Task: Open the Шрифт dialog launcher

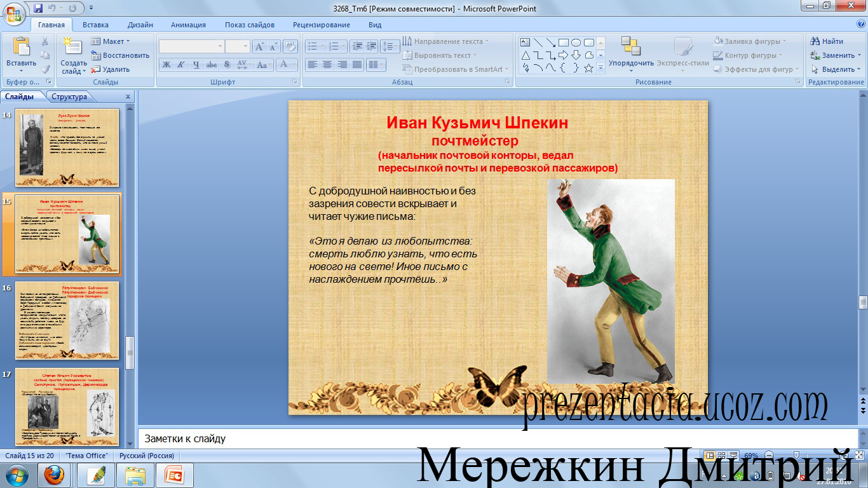Action: pyautogui.click(x=295, y=82)
